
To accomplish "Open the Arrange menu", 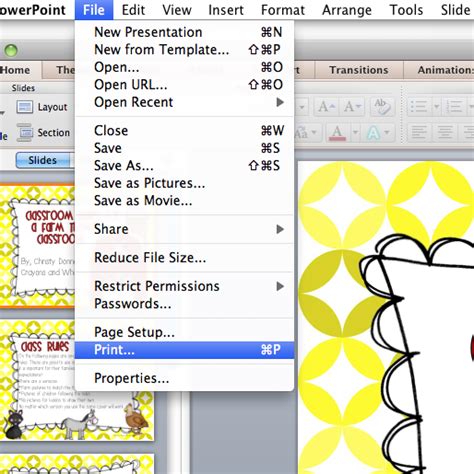I will (x=347, y=10).
